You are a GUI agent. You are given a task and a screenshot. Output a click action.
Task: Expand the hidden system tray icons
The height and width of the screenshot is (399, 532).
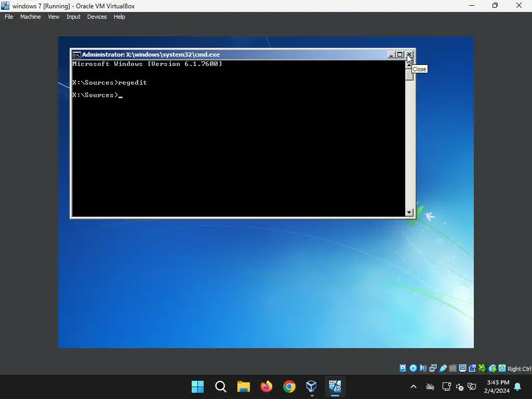(x=414, y=387)
